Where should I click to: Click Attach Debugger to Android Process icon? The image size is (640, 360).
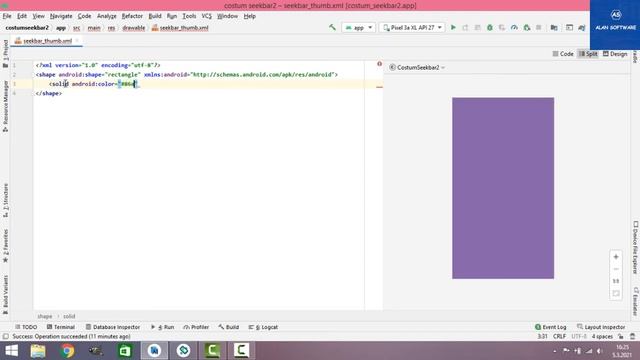coord(527,27)
